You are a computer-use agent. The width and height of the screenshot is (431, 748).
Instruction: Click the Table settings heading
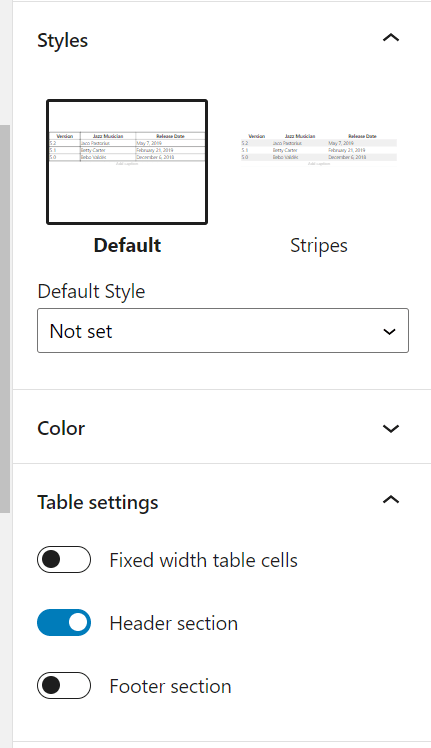(98, 502)
